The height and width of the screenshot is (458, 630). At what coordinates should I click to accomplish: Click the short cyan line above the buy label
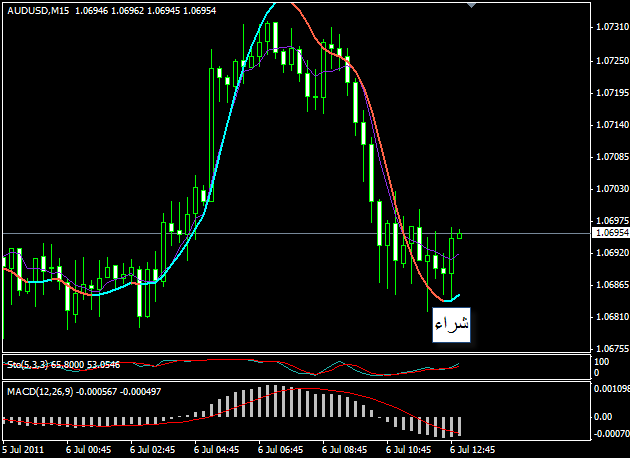coord(452,298)
